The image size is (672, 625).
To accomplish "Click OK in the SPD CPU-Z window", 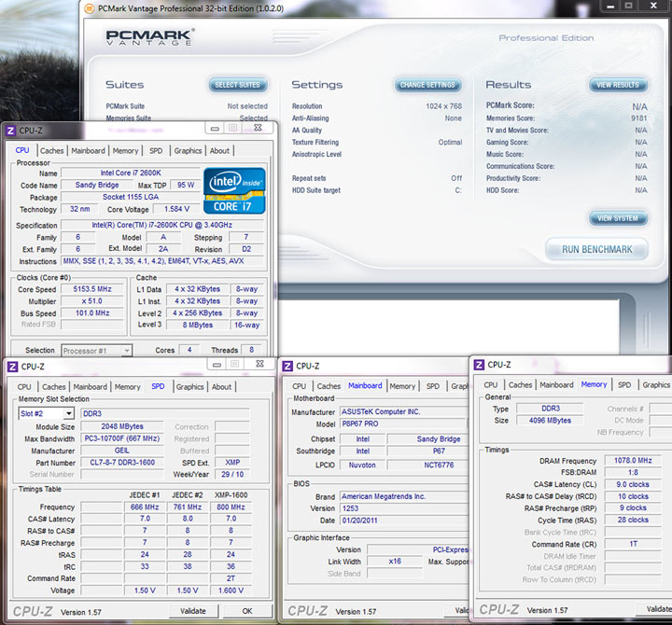I will (247, 611).
